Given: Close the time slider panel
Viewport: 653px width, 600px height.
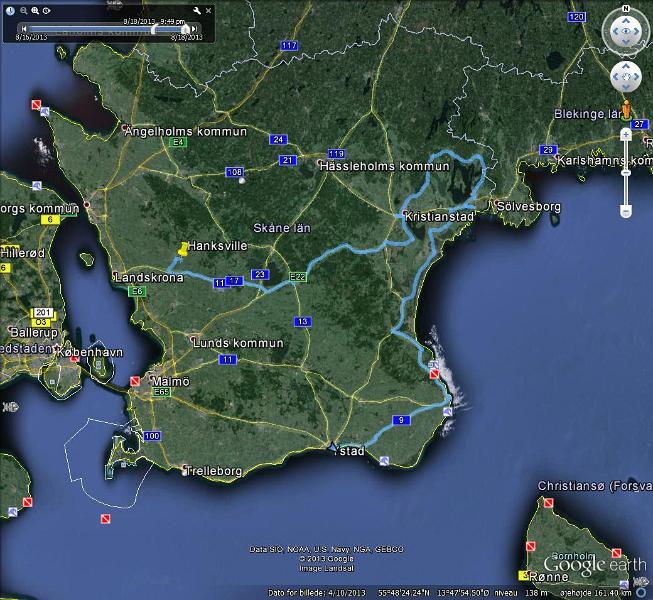Looking at the screenshot, I should click(209, 11).
